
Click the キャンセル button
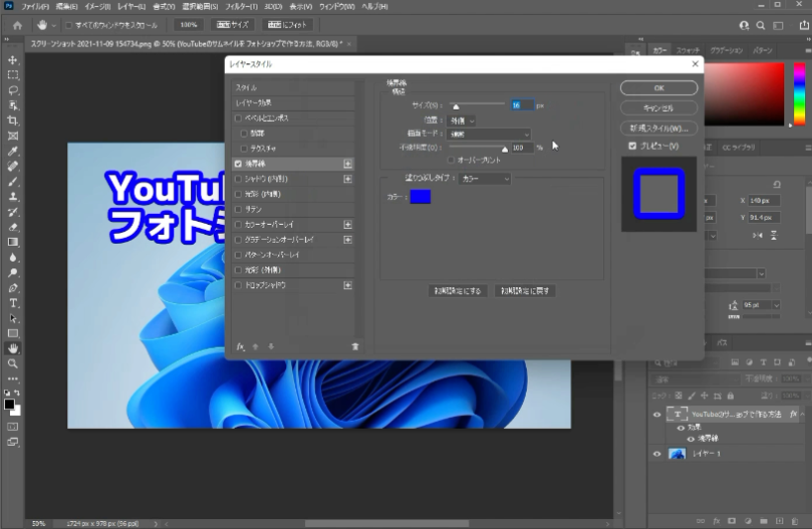point(659,108)
